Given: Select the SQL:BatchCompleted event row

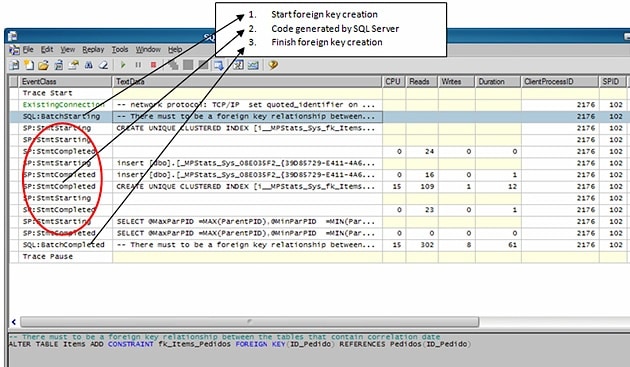Looking at the screenshot, I should [x=317, y=245].
